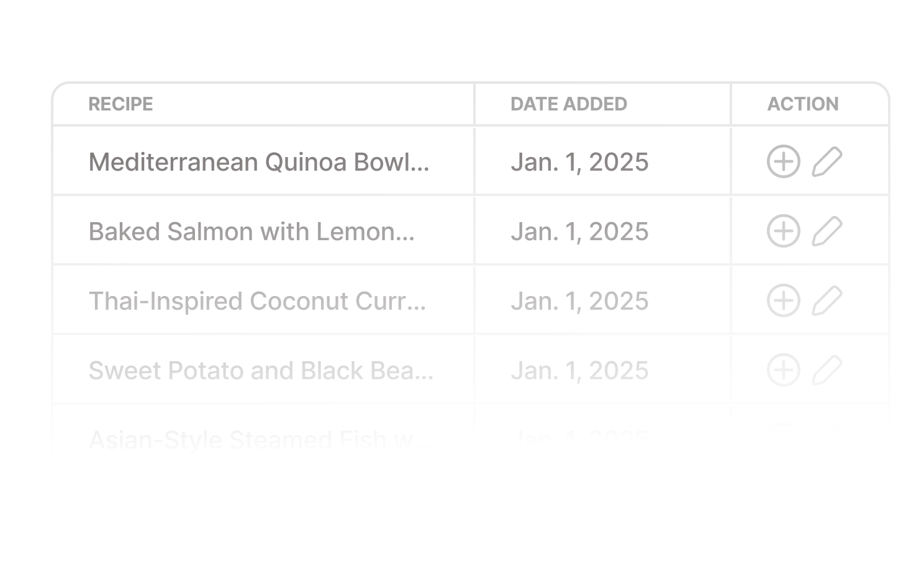Sort by the DATE ADDED column header
Screen dimensions: 924x571
pos(568,104)
